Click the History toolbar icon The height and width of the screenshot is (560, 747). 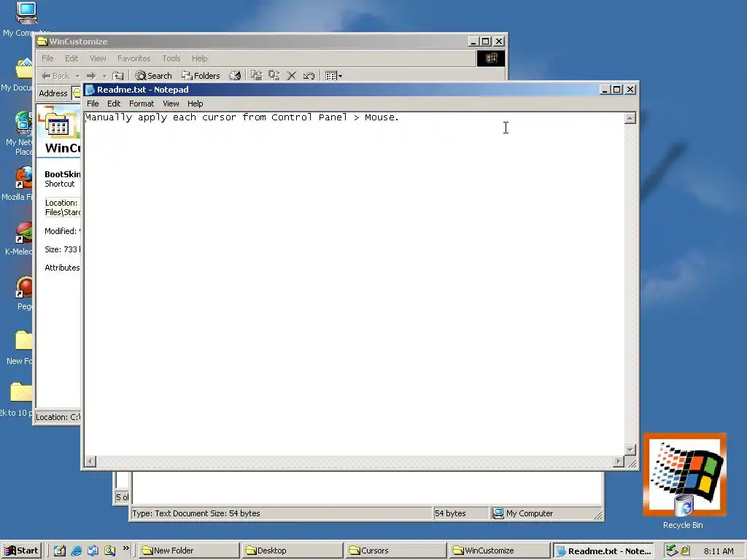235,76
